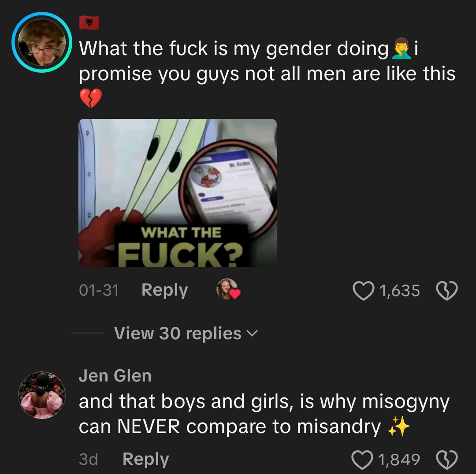This screenshot has width=476, height=474.
Task: Like the first comment with heart icon
Action: [x=363, y=291]
